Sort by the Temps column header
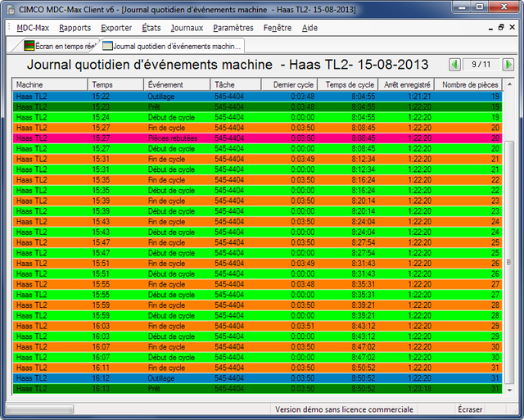The image size is (524, 420). (115, 85)
